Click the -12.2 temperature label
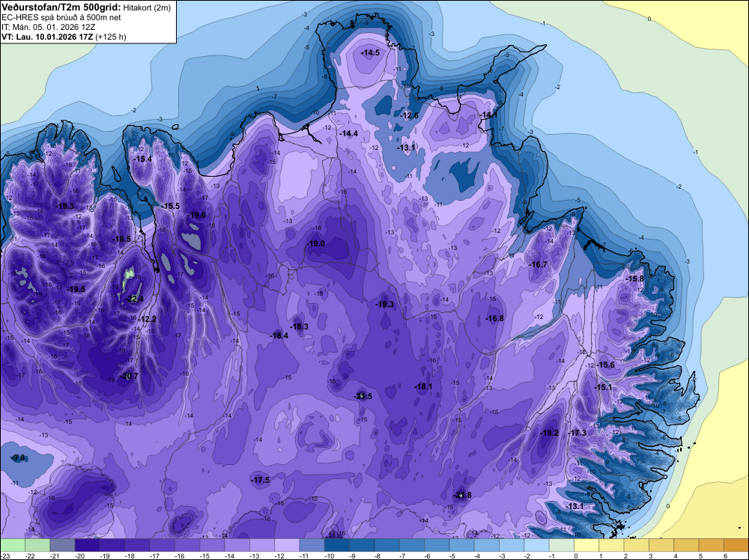Image resolution: width=749 pixels, height=560 pixels. point(147,319)
